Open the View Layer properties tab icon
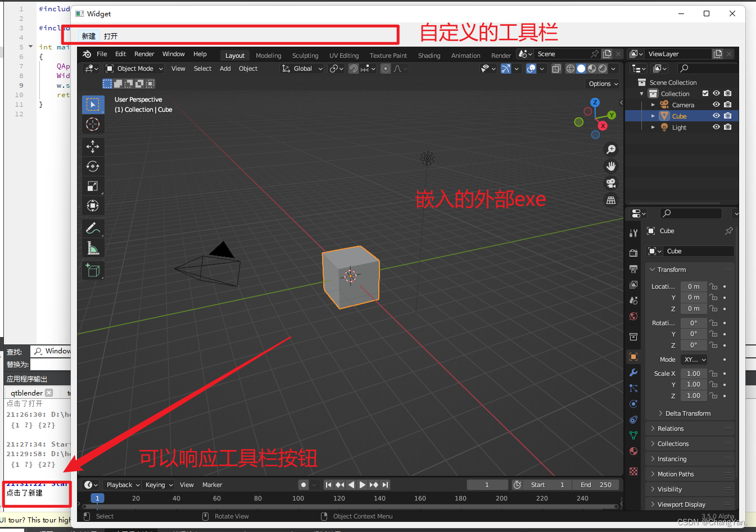Screen dimensions: 756x532 (633, 285)
